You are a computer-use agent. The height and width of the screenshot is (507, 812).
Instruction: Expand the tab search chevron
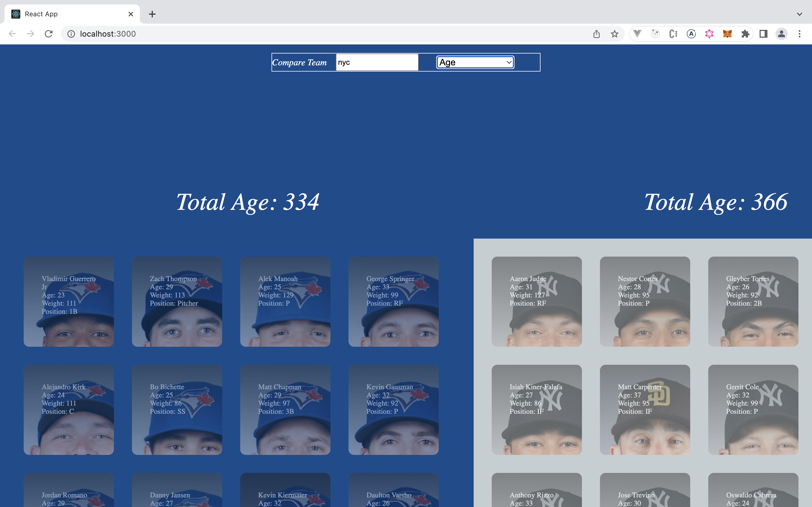[x=799, y=14]
